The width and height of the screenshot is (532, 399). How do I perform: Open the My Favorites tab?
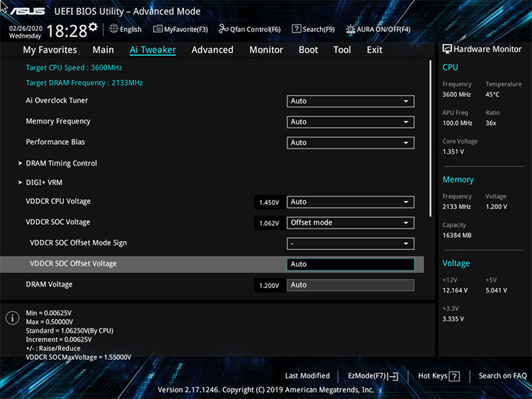(50, 50)
